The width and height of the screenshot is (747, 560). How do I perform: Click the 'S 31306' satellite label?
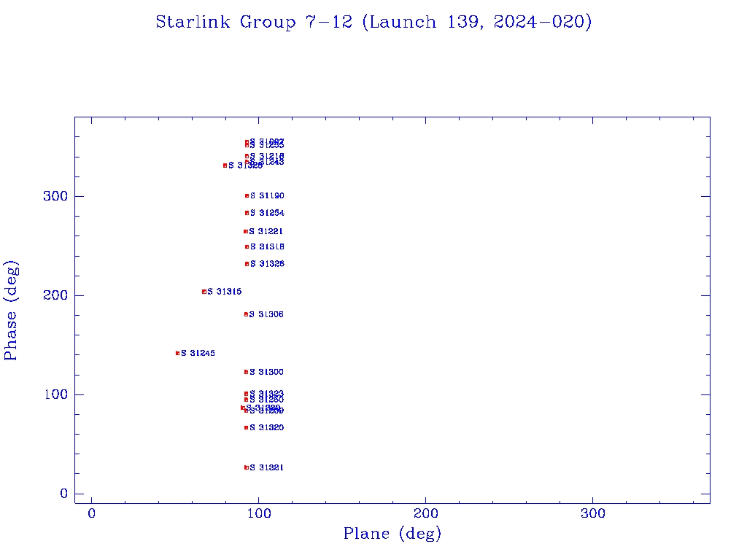tap(266, 314)
